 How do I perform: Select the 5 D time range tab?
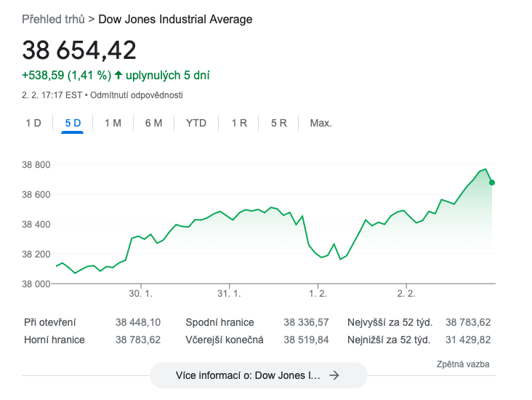click(73, 123)
